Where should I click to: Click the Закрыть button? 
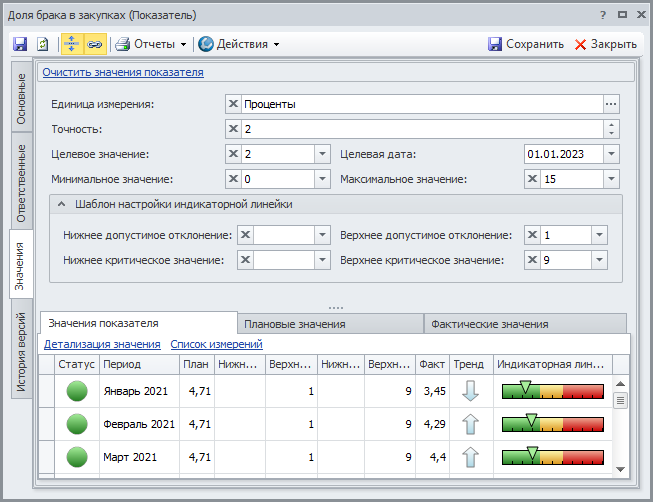point(605,44)
